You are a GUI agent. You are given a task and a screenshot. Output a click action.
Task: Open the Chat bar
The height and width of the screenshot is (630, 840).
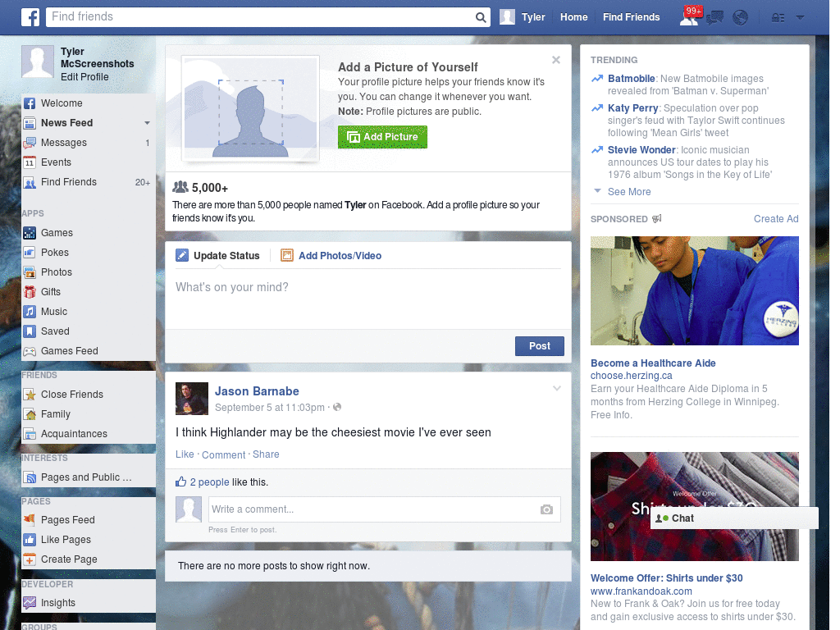point(734,518)
